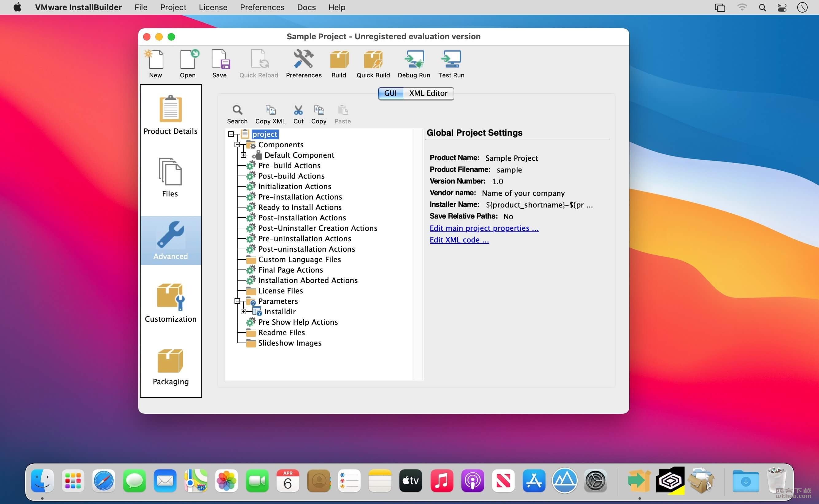
Task: Copy the selected tree node
Action: (x=319, y=115)
